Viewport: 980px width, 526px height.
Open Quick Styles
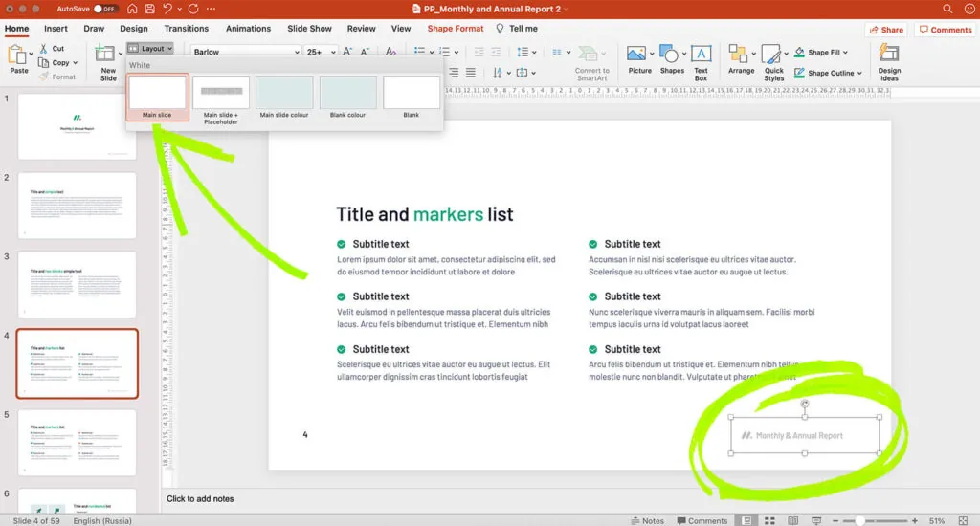click(773, 63)
